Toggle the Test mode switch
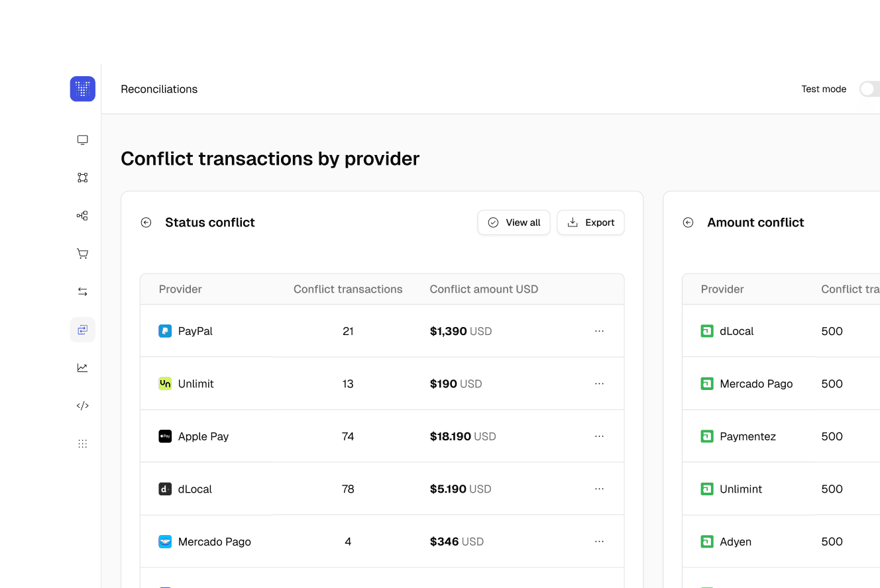Viewport: 880px width, 588px height. 870,89
